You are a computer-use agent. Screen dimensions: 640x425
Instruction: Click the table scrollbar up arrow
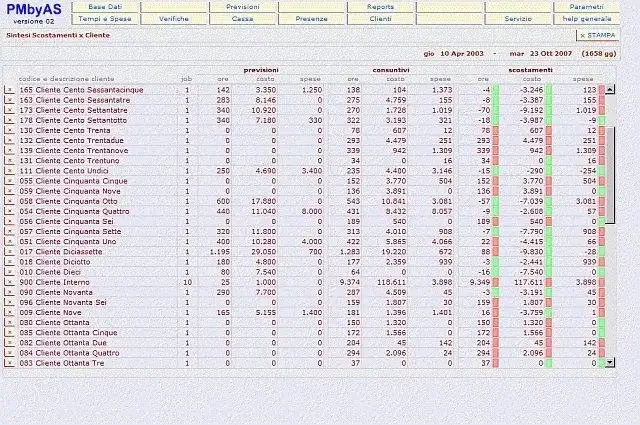[x=610, y=89]
